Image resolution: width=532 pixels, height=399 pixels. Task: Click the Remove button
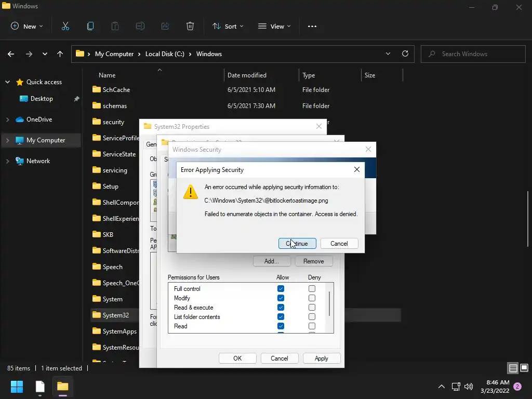coord(313,261)
